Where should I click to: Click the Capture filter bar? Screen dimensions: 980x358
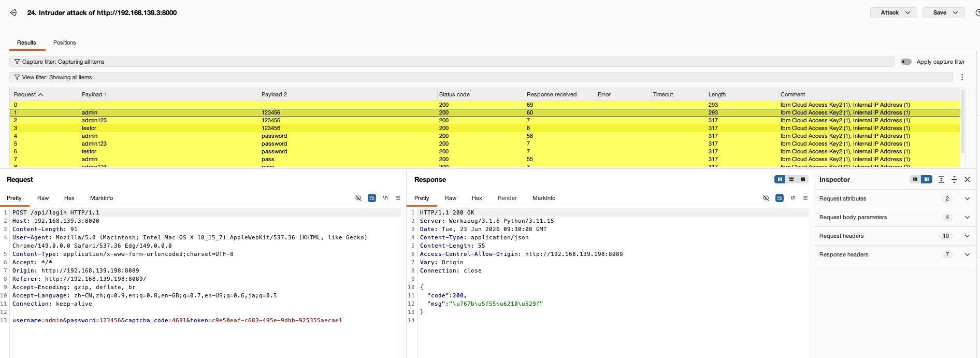pos(452,62)
